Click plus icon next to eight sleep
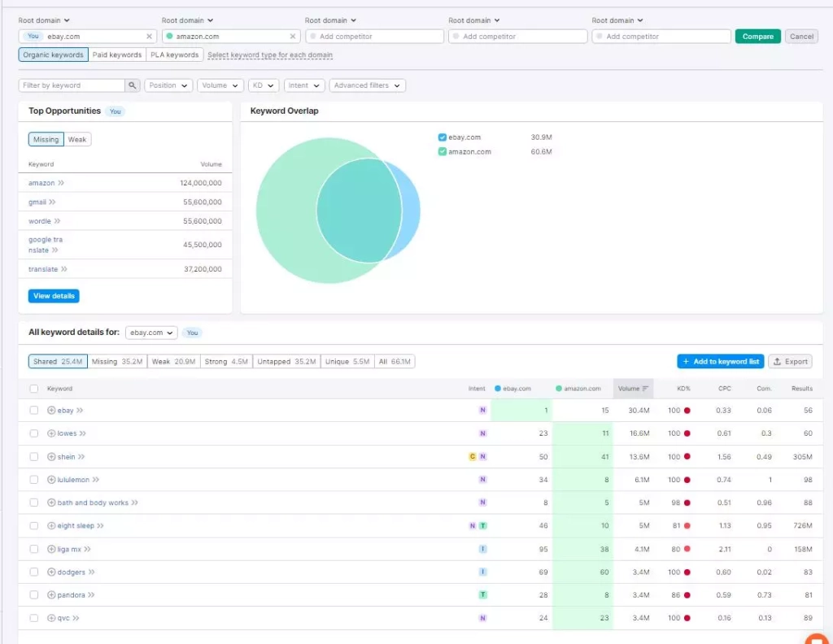This screenshot has width=833, height=644. [x=51, y=525]
